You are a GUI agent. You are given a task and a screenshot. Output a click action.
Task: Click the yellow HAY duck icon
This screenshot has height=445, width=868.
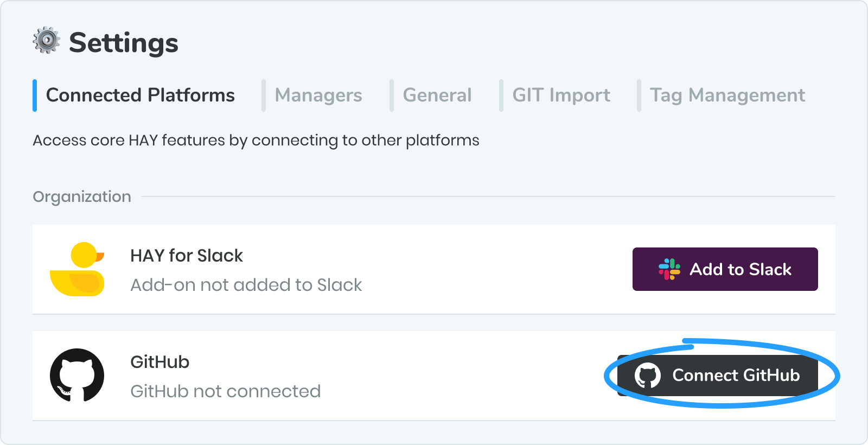click(x=77, y=269)
